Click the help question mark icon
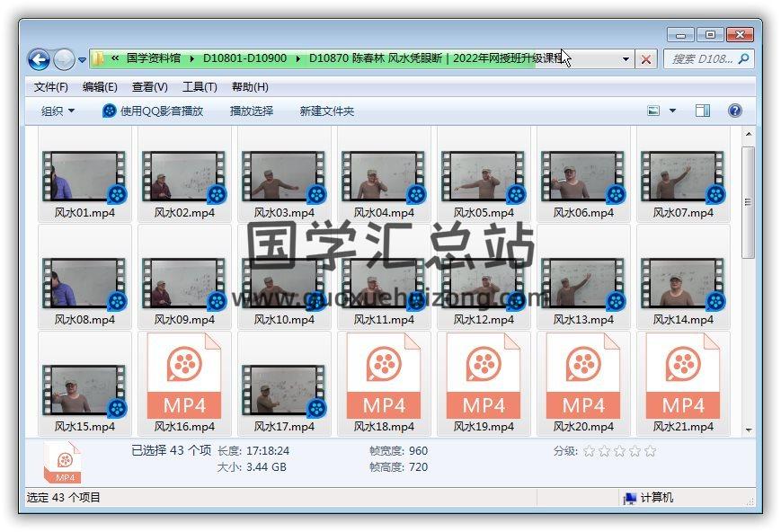Image resolution: width=781 pixels, height=532 pixels. point(734,111)
